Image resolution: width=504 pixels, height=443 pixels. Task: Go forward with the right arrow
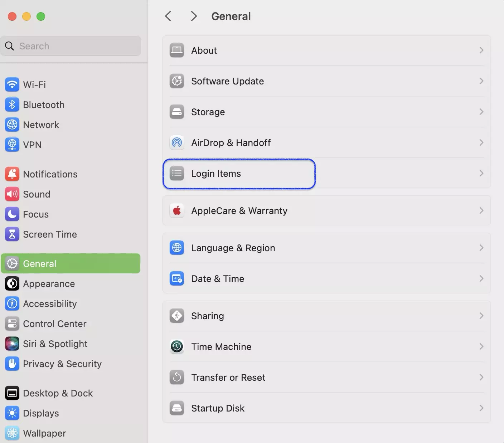tap(194, 16)
